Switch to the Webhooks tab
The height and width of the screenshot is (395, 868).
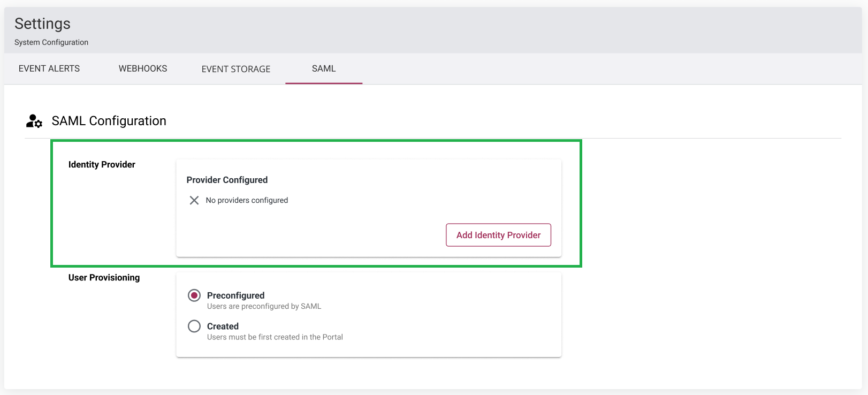click(x=143, y=69)
